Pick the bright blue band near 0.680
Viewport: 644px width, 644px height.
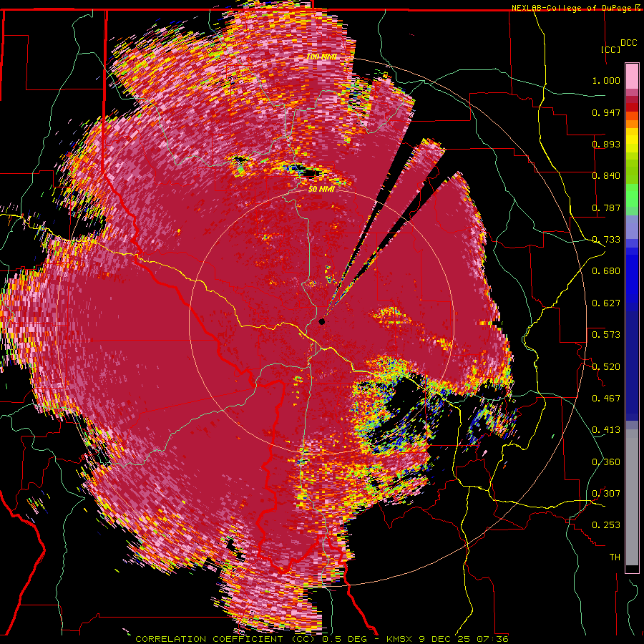tap(632, 275)
